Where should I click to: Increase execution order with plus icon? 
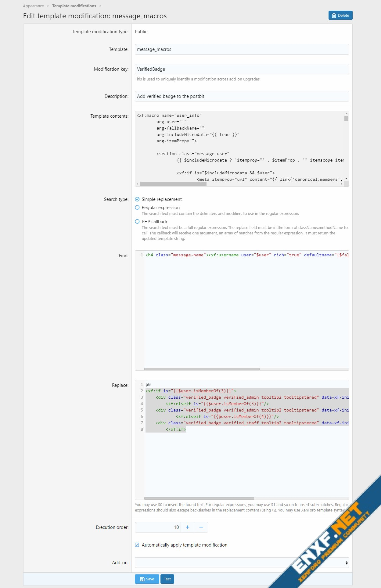point(187,527)
